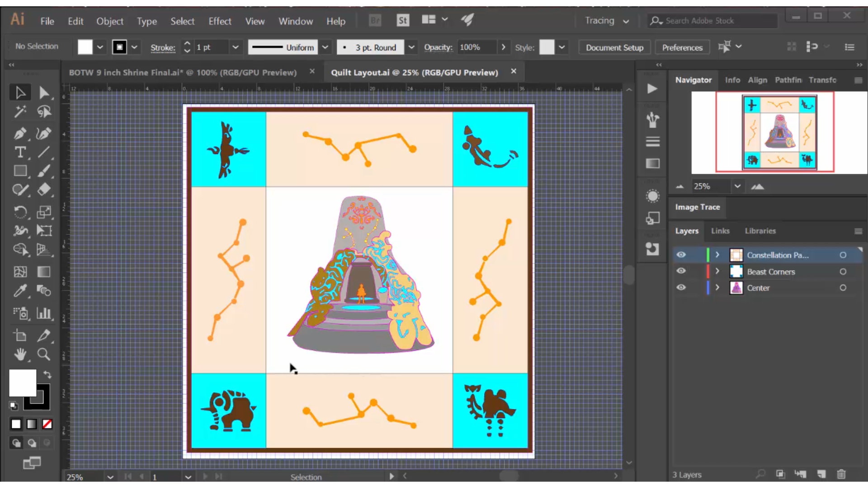The width and height of the screenshot is (868, 488).
Task: Select the Shaper tool
Action: (x=20, y=190)
